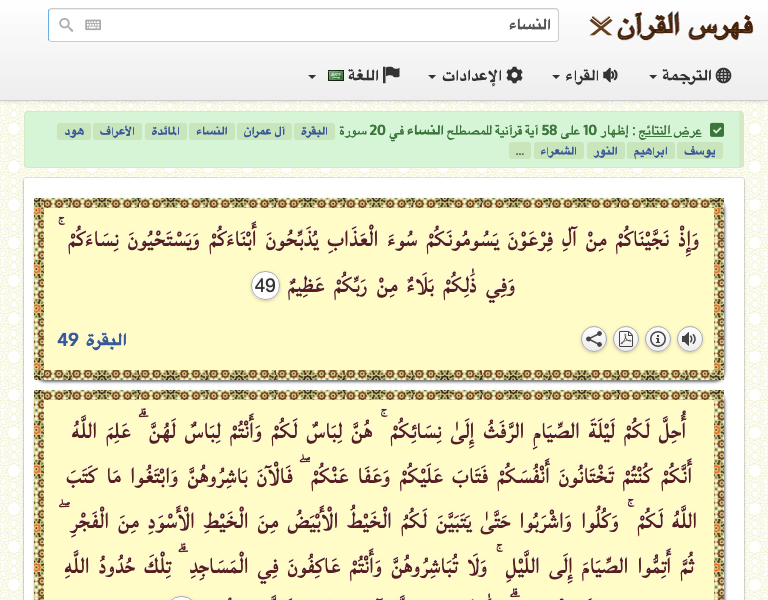Open the البقرة 49 verse link
This screenshot has width=768, height=600.
click(x=92, y=340)
